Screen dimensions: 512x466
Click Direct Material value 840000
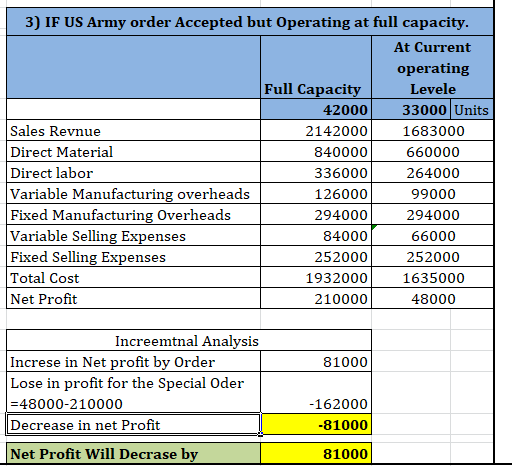tap(316, 151)
